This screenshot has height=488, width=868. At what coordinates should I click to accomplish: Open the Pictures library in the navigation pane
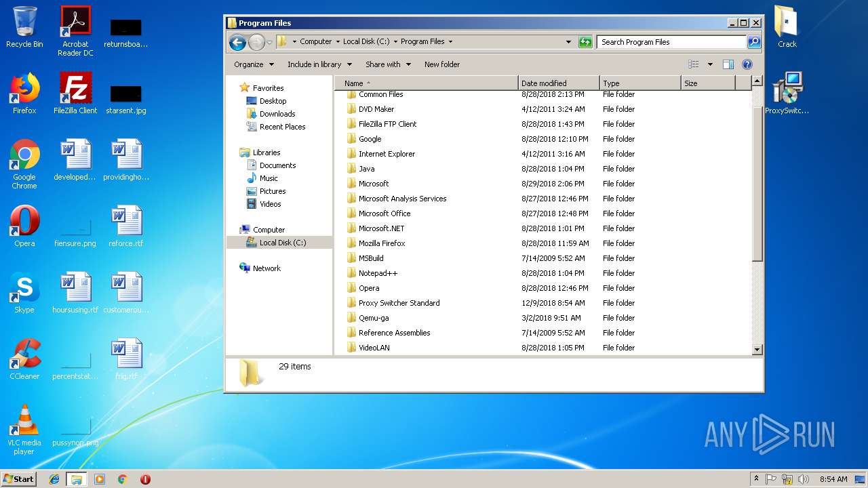point(273,191)
